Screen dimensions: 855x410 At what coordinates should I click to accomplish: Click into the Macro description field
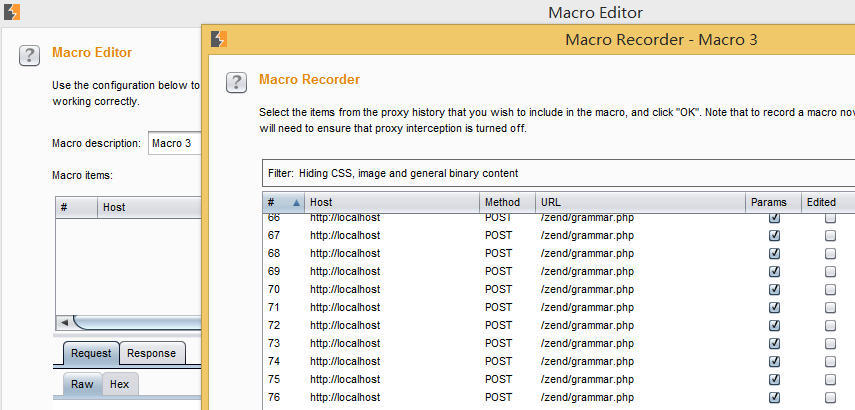174,143
